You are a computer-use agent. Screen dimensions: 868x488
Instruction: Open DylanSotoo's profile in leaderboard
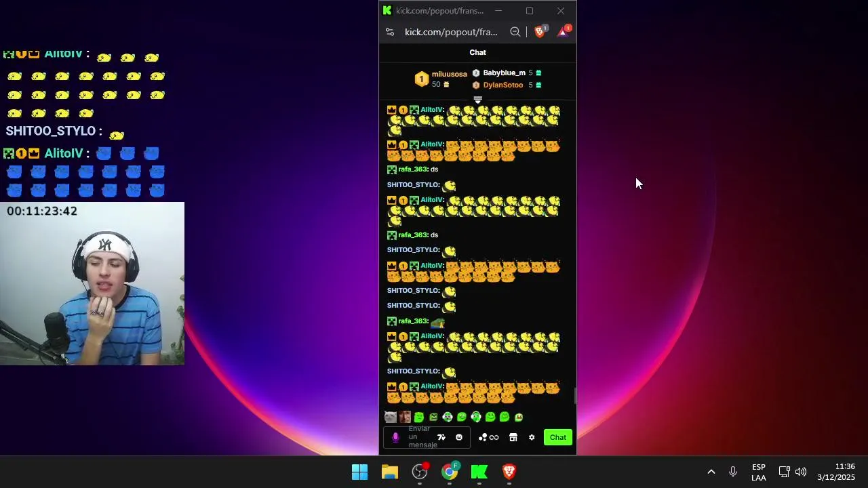click(x=503, y=85)
